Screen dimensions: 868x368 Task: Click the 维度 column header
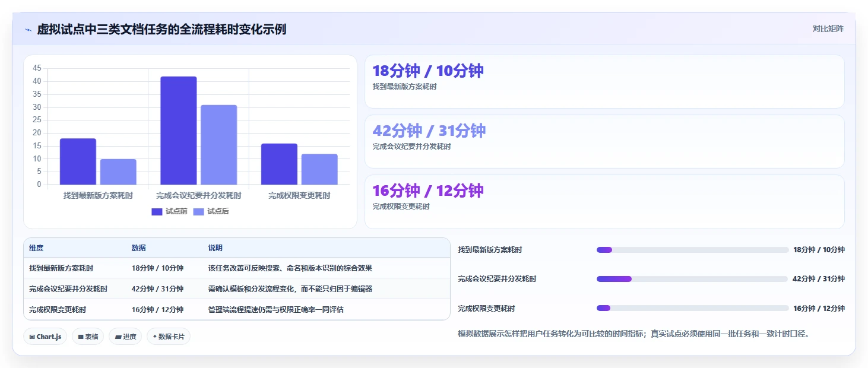tap(36, 248)
